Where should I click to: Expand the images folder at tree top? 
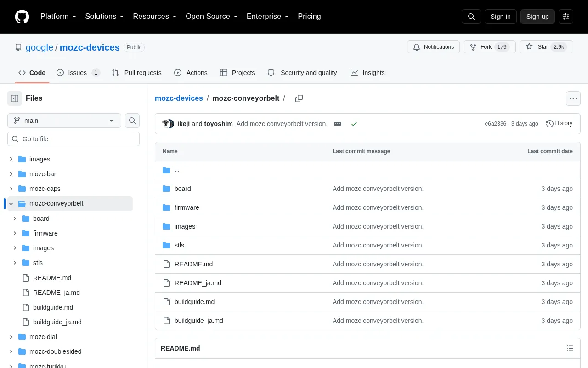[11, 159]
